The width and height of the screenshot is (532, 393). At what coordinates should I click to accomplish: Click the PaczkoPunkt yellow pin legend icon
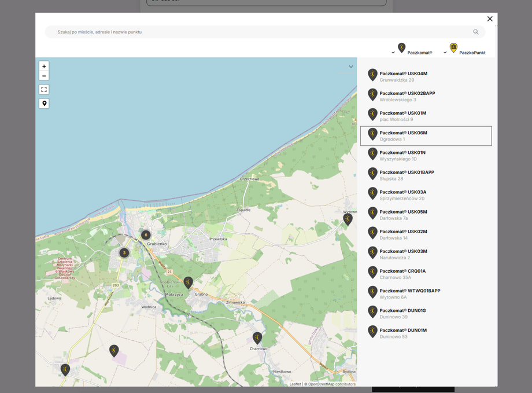(x=453, y=48)
